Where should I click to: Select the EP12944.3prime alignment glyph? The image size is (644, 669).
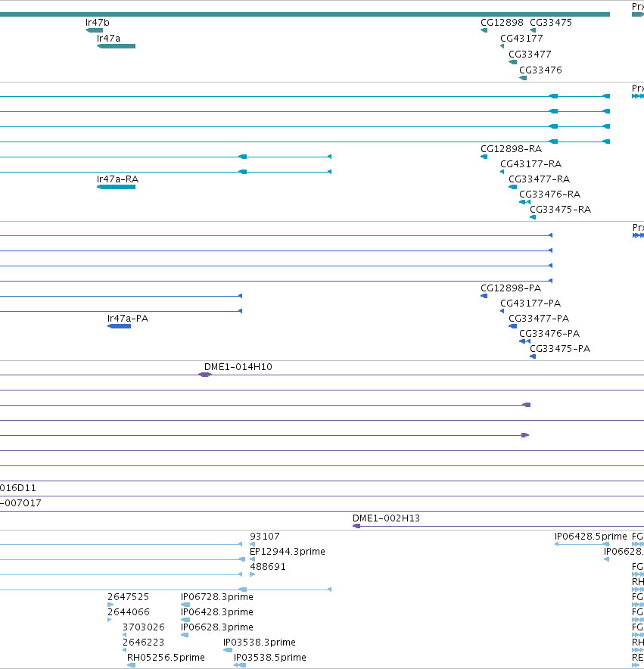coord(252,559)
